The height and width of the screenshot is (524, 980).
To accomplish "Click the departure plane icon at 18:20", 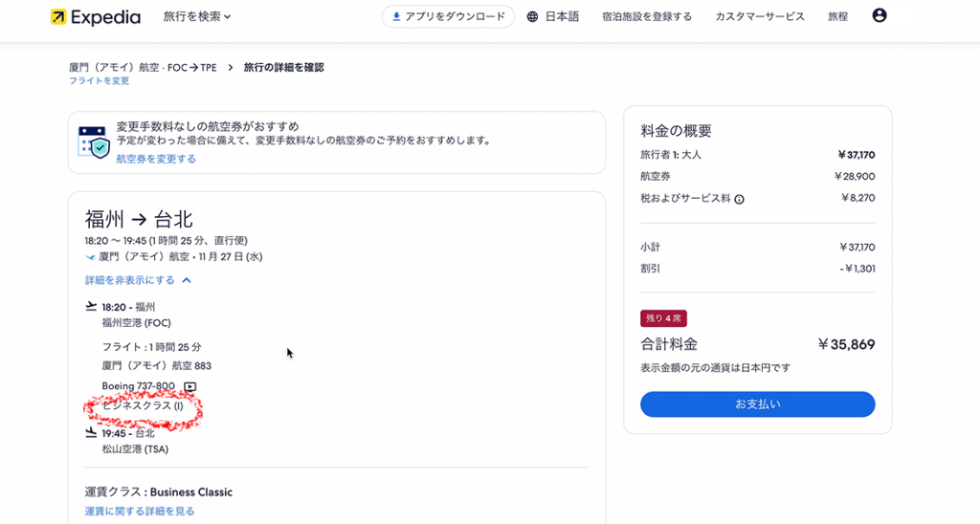I will (x=91, y=307).
